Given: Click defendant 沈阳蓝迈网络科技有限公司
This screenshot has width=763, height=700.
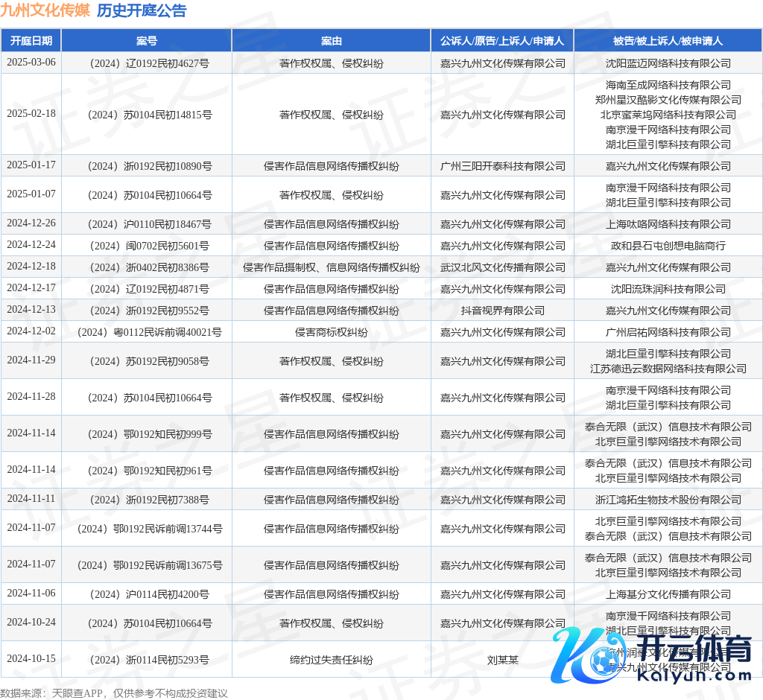Looking at the screenshot, I should [668, 63].
